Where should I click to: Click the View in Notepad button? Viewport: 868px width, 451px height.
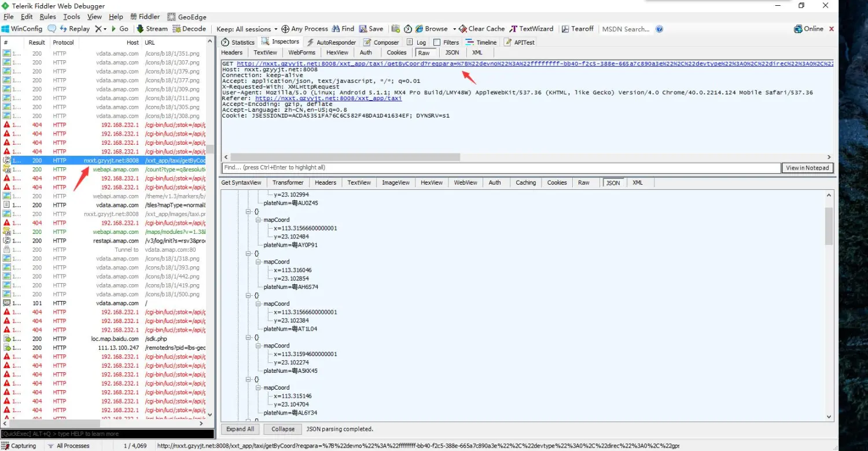808,168
